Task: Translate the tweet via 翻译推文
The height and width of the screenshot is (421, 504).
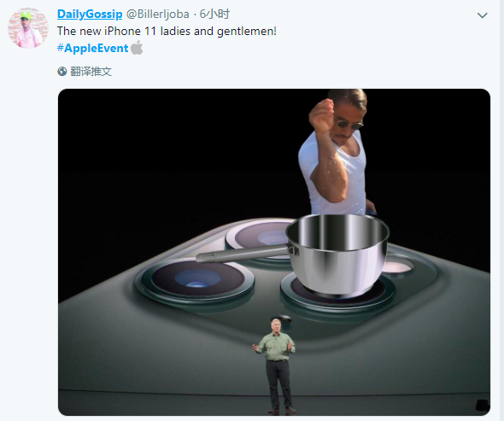Action: click(91, 72)
